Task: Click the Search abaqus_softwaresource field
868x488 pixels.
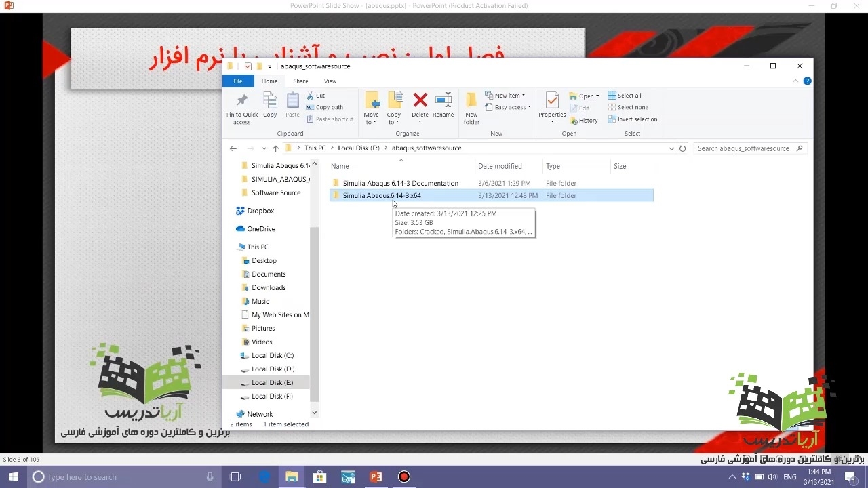Action: (x=744, y=148)
